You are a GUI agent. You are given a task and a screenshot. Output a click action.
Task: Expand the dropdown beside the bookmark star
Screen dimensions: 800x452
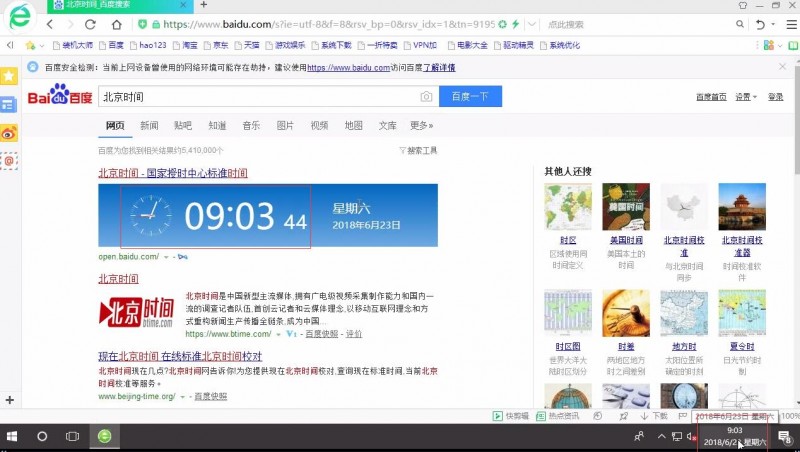pos(42,46)
